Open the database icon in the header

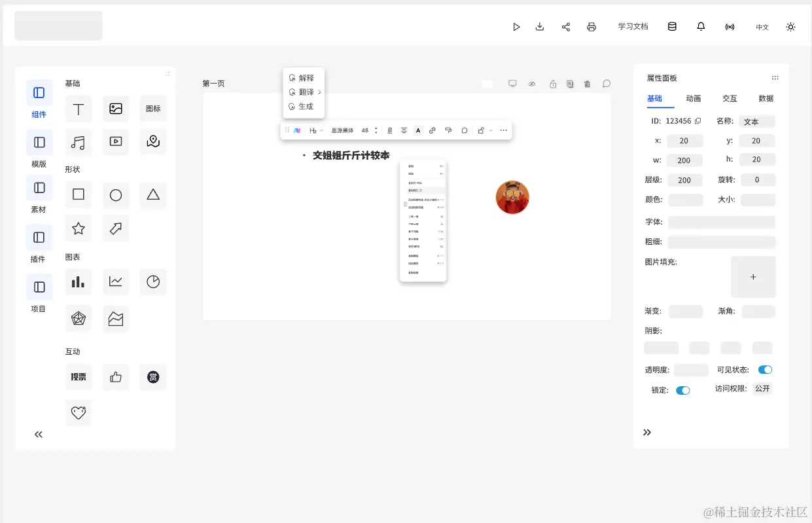tap(672, 27)
